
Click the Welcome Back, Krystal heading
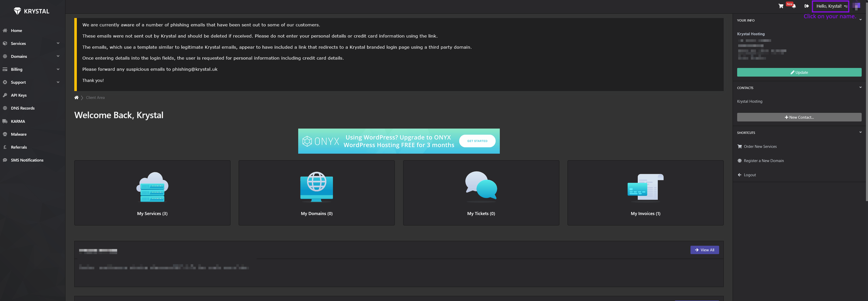tap(119, 115)
